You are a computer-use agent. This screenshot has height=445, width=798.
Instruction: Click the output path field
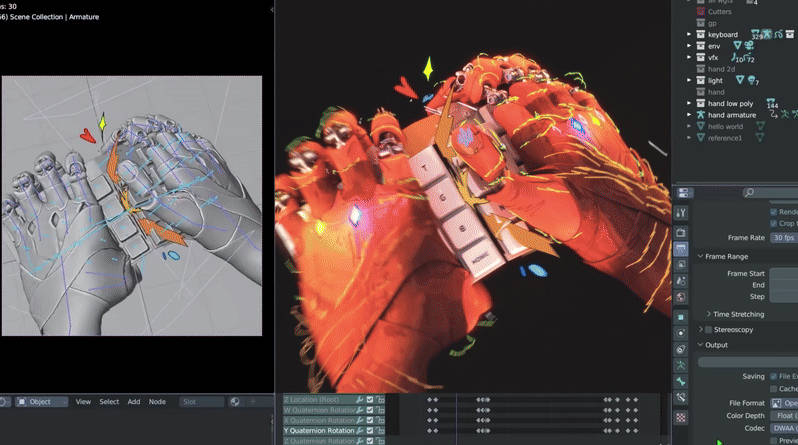[x=748, y=361]
